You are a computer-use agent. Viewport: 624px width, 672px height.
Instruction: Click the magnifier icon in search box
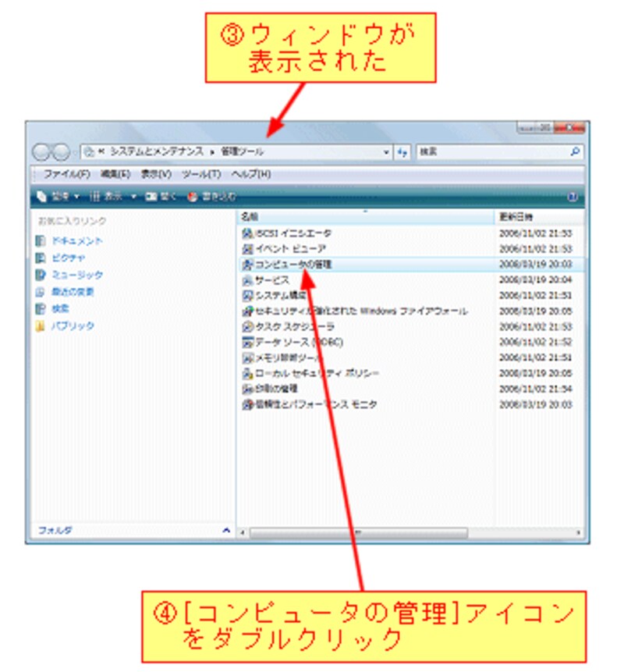click(x=575, y=151)
